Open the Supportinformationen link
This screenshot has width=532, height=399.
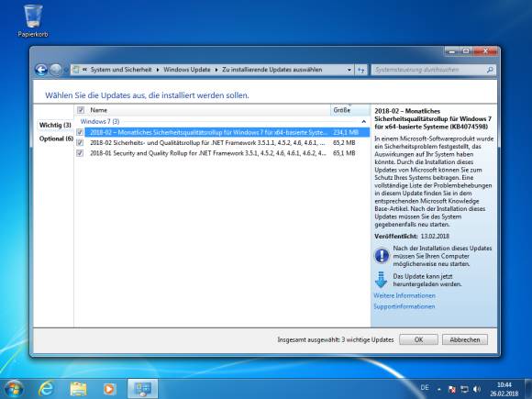[x=405, y=306]
